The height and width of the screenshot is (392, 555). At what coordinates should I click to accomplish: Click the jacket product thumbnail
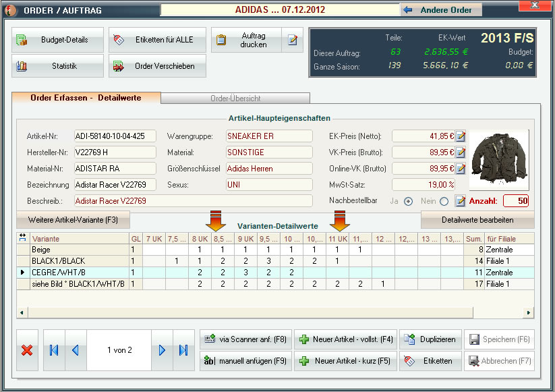pos(499,160)
